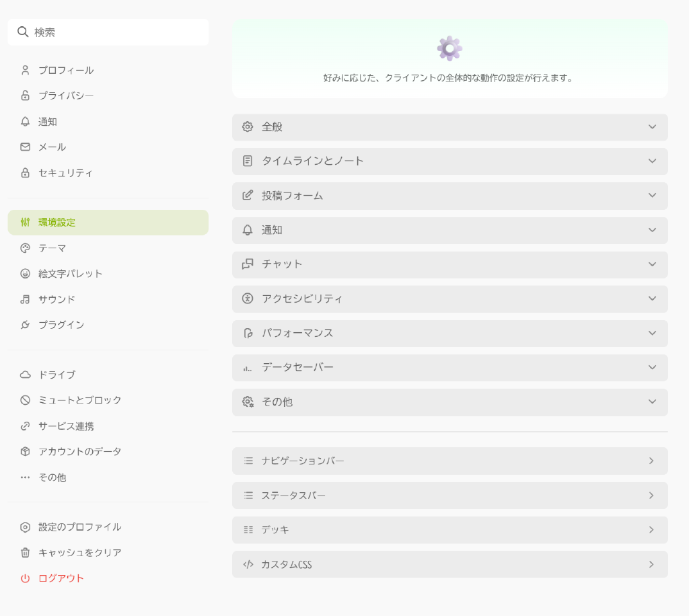Image resolution: width=689 pixels, height=616 pixels.
Task: Expand the 全般 section
Action: (x=449, y=127)
